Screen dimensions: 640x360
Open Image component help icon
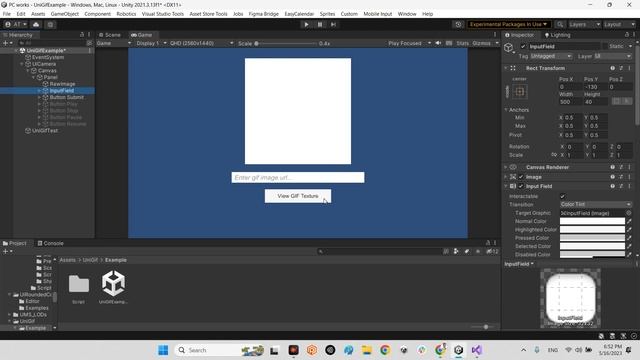coord(612,177)
